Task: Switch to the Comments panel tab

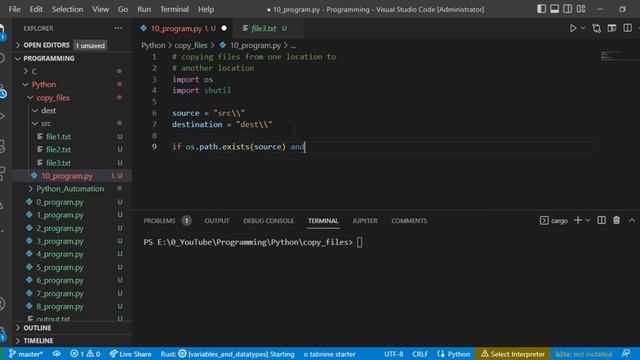Action: pyautogui.click(x=409, y=221)
